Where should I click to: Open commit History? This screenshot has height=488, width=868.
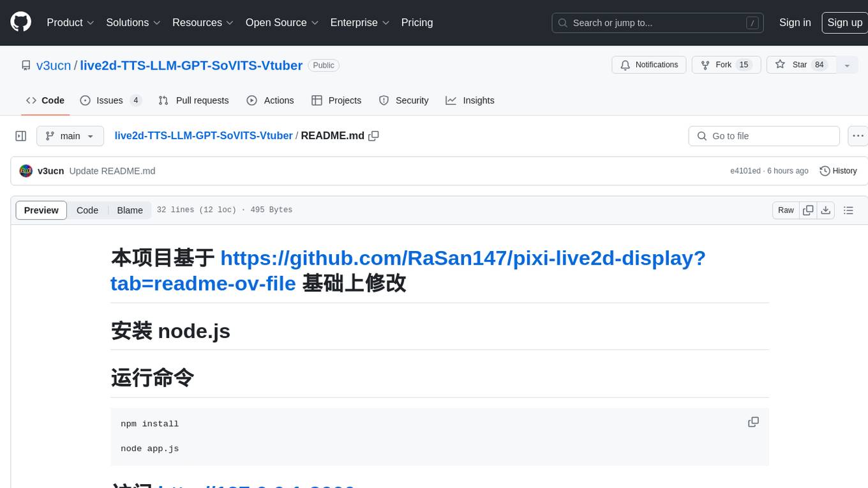pyautogui.click(x=838, y=171)
